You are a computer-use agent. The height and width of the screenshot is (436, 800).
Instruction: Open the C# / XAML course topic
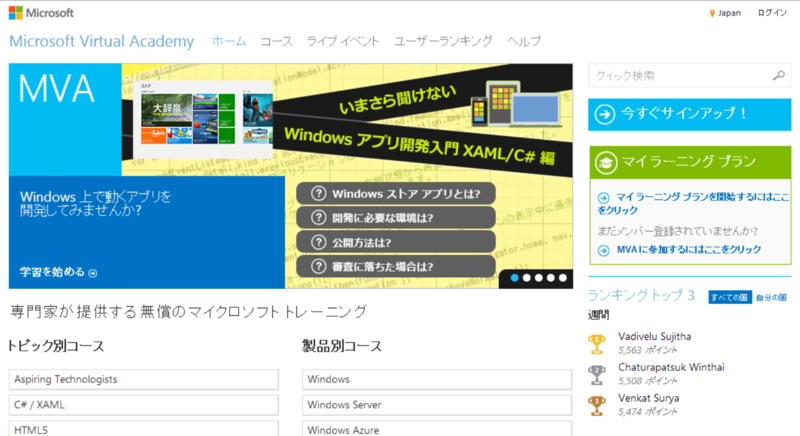144,405
